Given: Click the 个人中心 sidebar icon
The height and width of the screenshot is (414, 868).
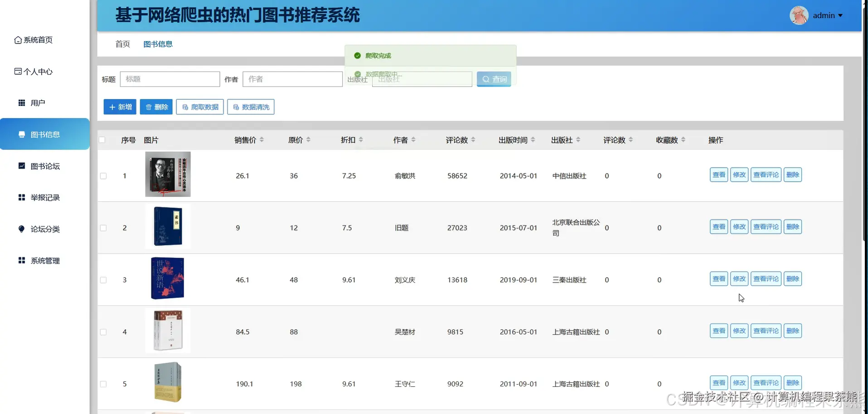Looking at the screenshot, I should (18, 72).
